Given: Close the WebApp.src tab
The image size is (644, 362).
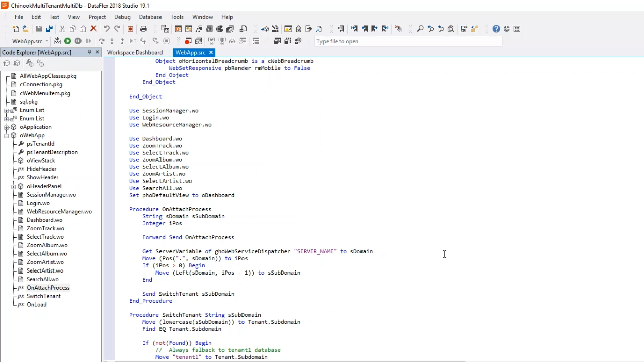Looking at the screenshot, I should click(211, 52).
